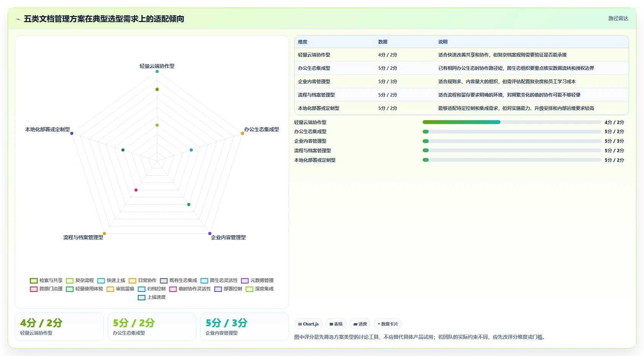The image size is (644, 356).
Task: Click teal radar point at 轻量云端协作型 vertex
Action: (x=157, y=71)
